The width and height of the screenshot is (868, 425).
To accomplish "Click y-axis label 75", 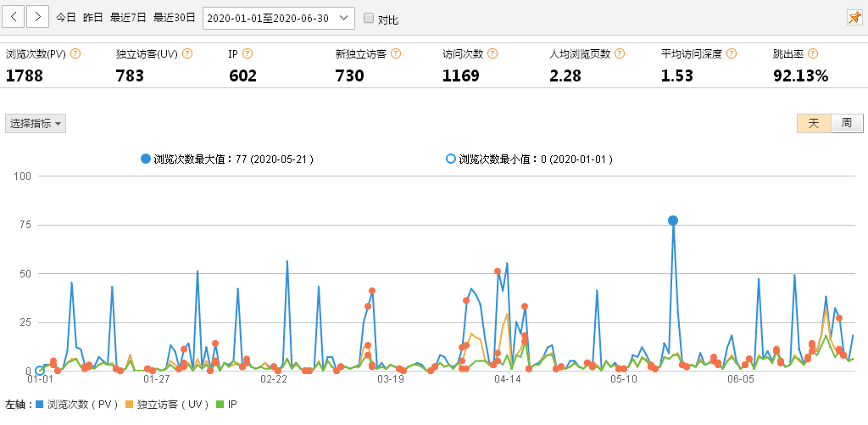I will coord(25,225).
